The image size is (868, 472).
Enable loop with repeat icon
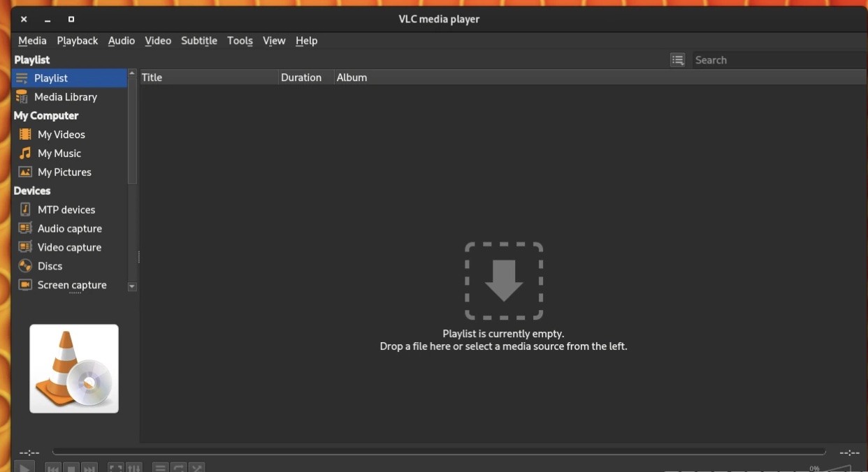(179, 468)
